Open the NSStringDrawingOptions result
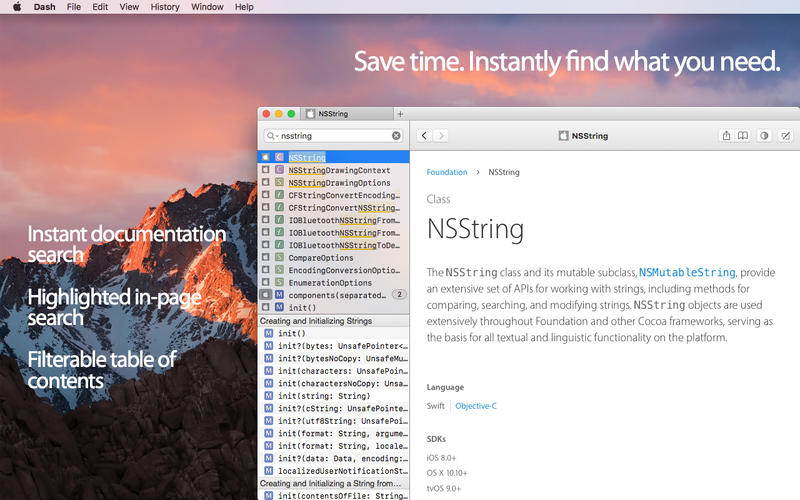 pyautogui.click(x=334, y=183)
